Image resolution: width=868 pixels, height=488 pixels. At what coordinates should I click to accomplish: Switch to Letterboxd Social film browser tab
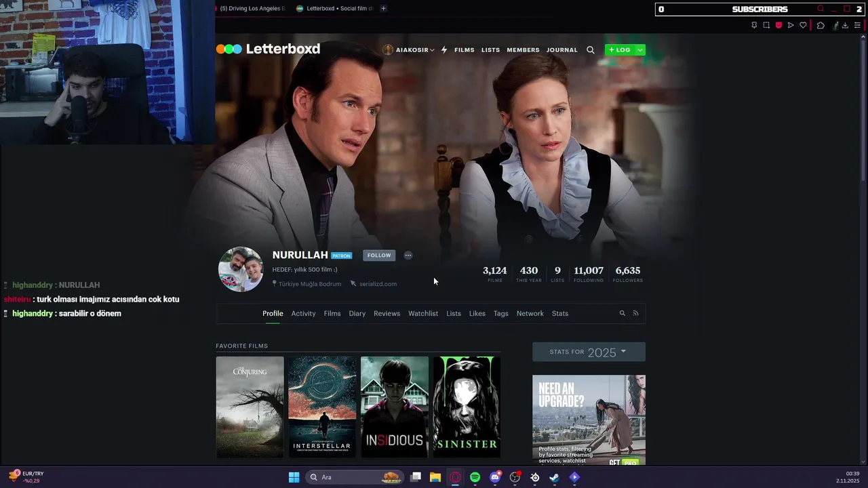click(x=335, y=9)
